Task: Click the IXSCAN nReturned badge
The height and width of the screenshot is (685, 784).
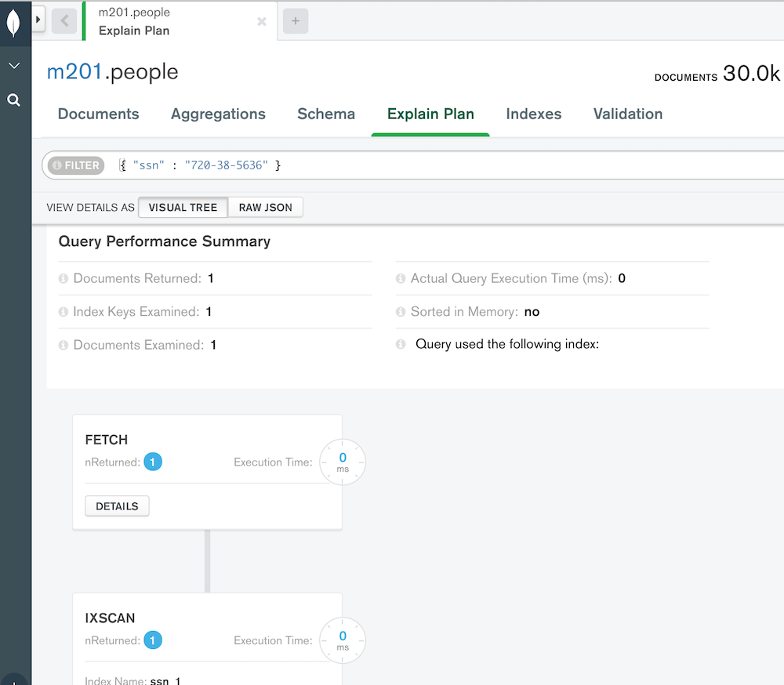Action: [x=153, y=640]
